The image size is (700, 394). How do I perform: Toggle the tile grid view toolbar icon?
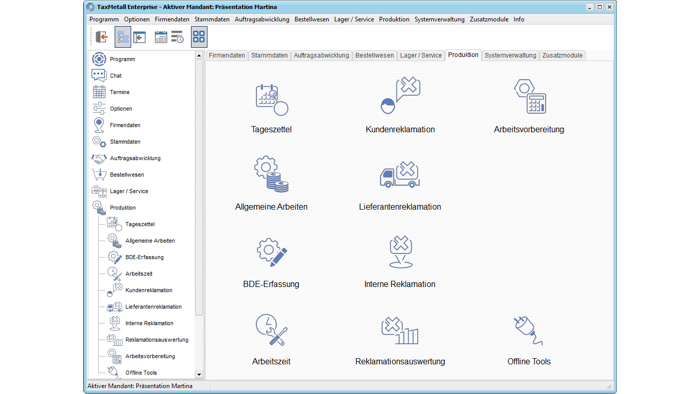click(199, 37)
